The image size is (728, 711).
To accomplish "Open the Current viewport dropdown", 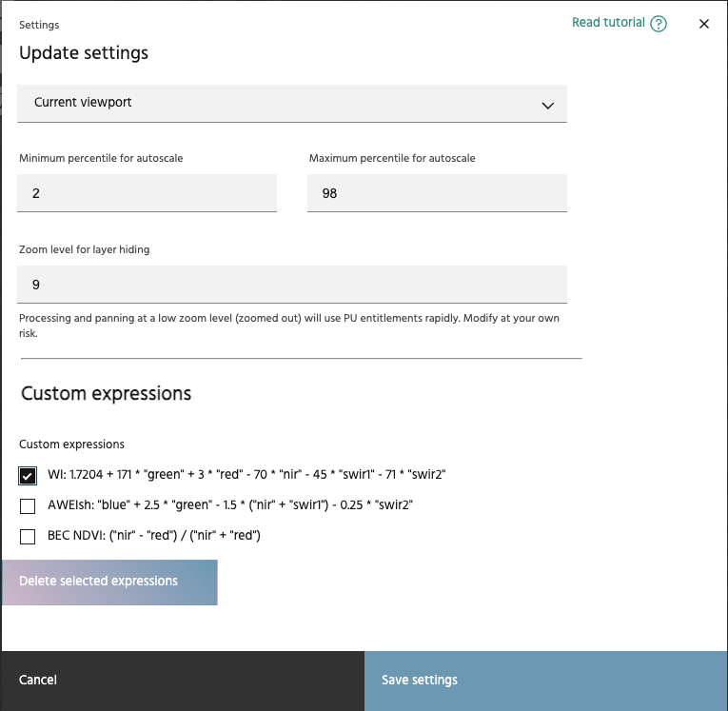I will pos(291,103).
